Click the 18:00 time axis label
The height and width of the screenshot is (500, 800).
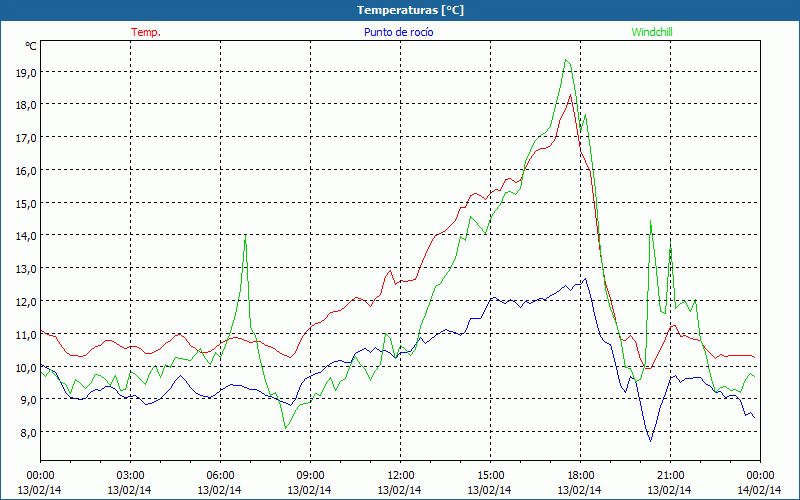click(581, 476)
